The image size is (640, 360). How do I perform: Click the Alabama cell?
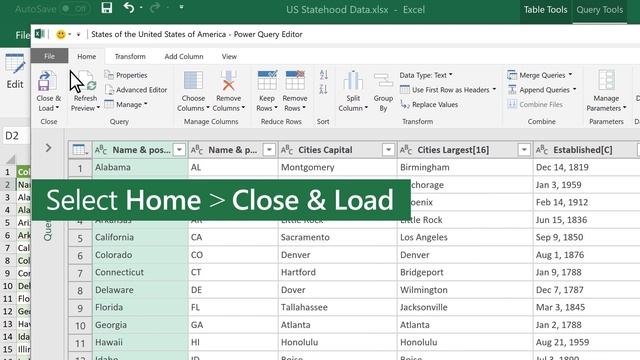point(140,167)
